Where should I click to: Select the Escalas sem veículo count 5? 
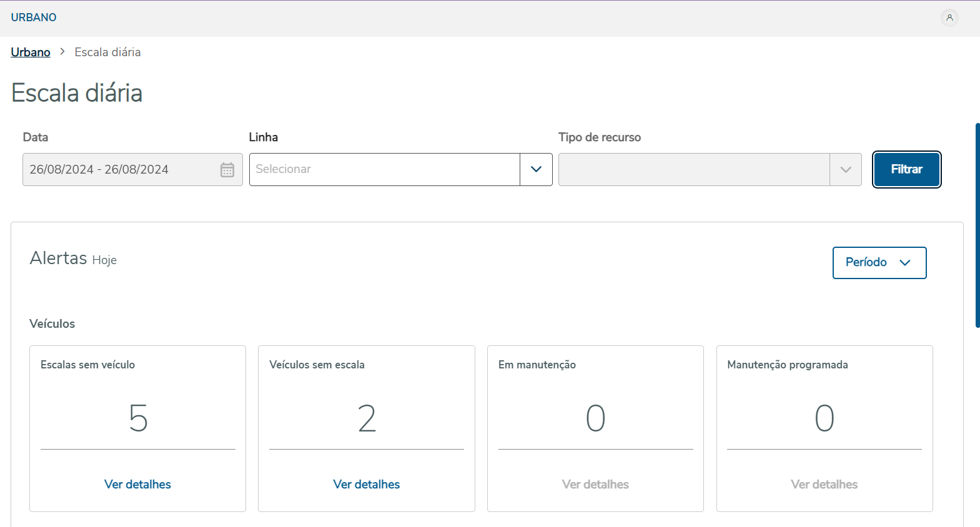138,418
